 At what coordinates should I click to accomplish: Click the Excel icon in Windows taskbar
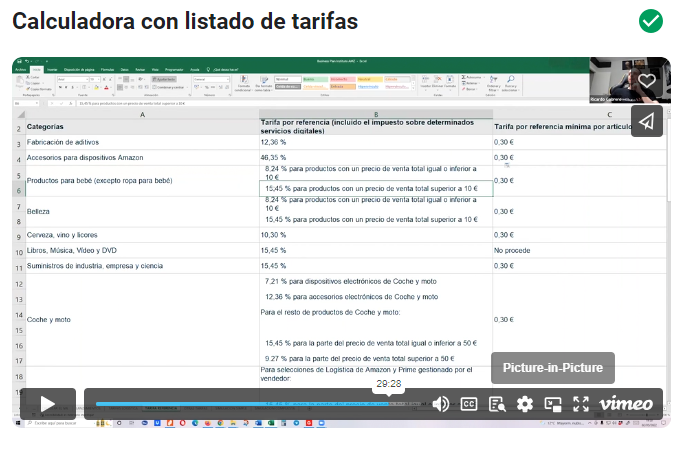pyautogui.click(x=271, y=423)
